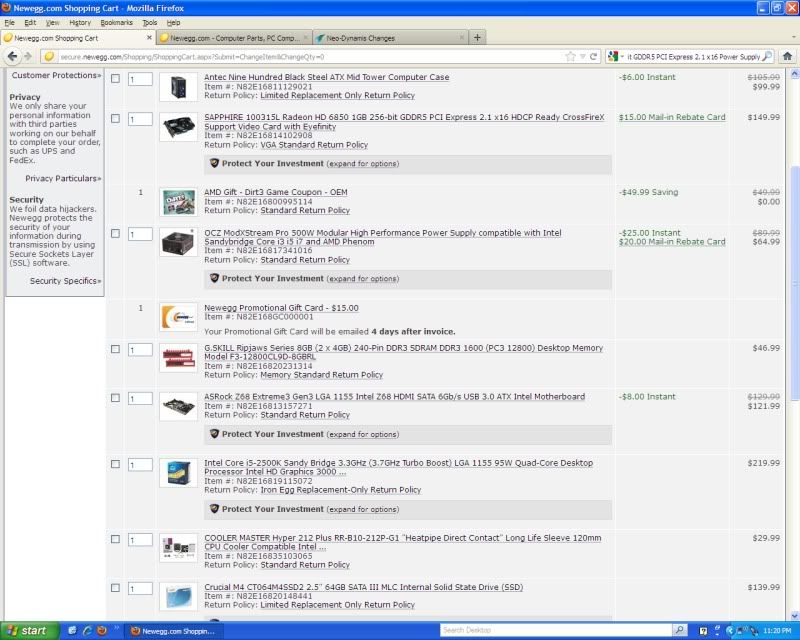This screenshot has height=640, width=800.
Task: Open the search engine dropdown in search box
Action: pyautogui.click(x=616, y=57)
